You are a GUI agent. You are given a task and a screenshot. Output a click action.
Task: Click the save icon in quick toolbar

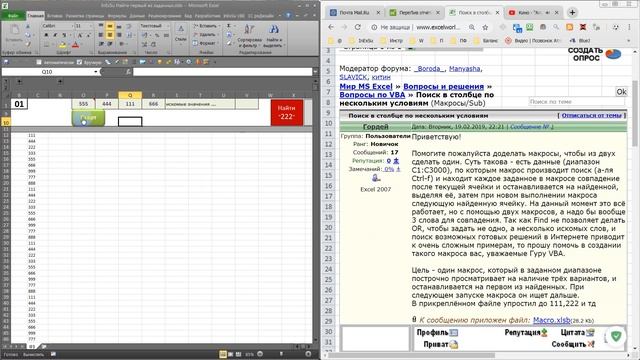pos(6,62)
